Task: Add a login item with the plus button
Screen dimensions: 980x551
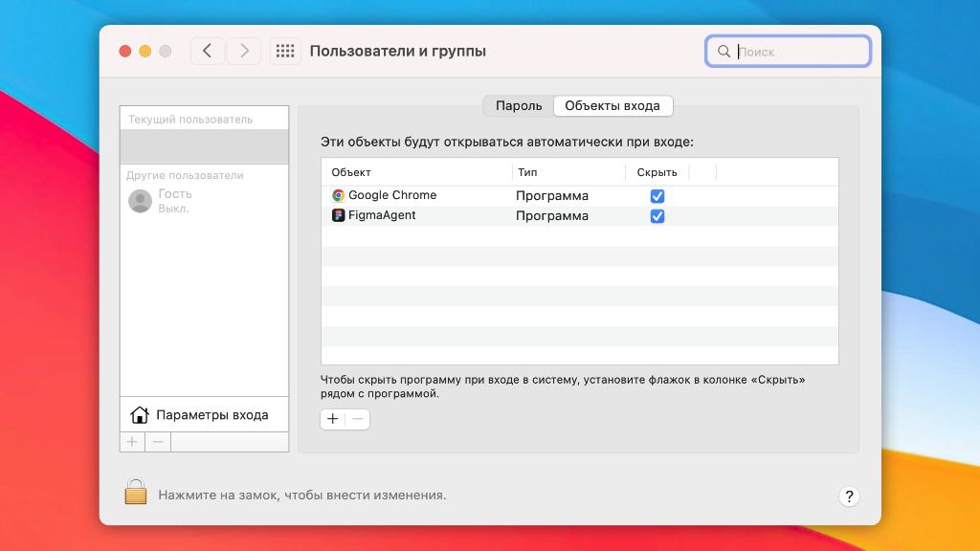Action: click(x=332, y=419)
